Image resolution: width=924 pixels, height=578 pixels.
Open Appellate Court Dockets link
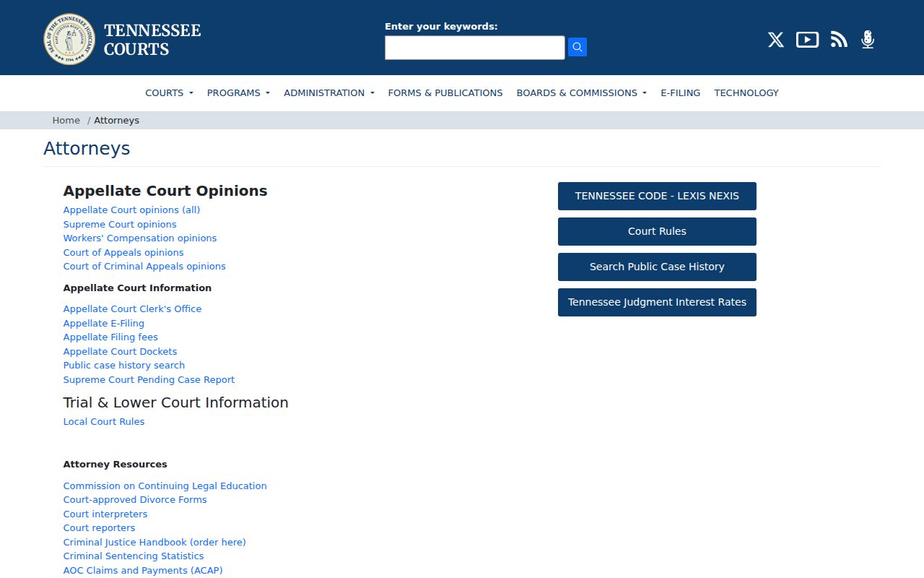[120, 352]
